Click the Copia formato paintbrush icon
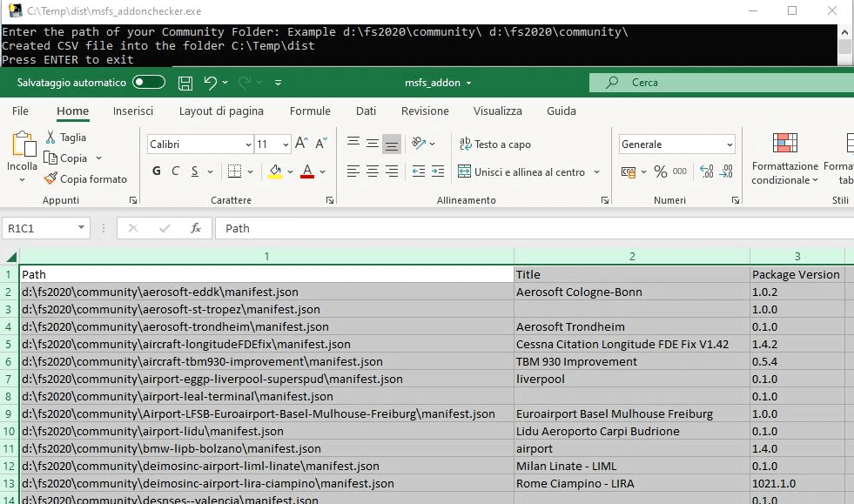Viewport: 854px width, 504px height. [50, 179]
